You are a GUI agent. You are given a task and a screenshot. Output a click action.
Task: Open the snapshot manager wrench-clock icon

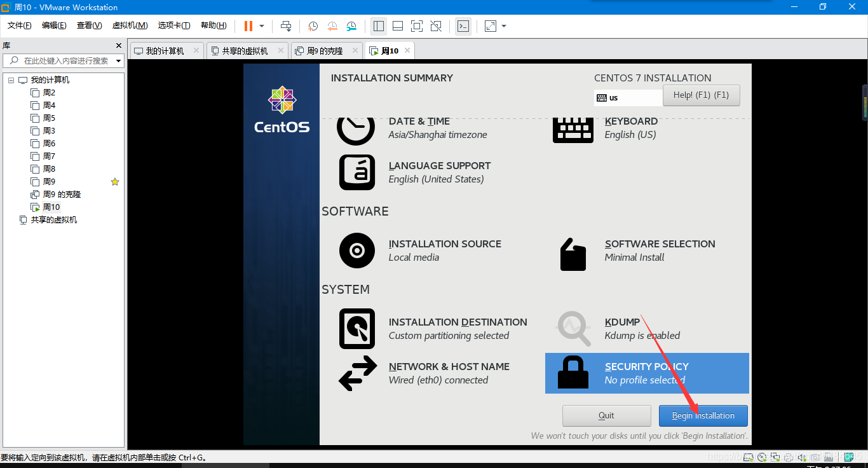[x=351, y=26]
